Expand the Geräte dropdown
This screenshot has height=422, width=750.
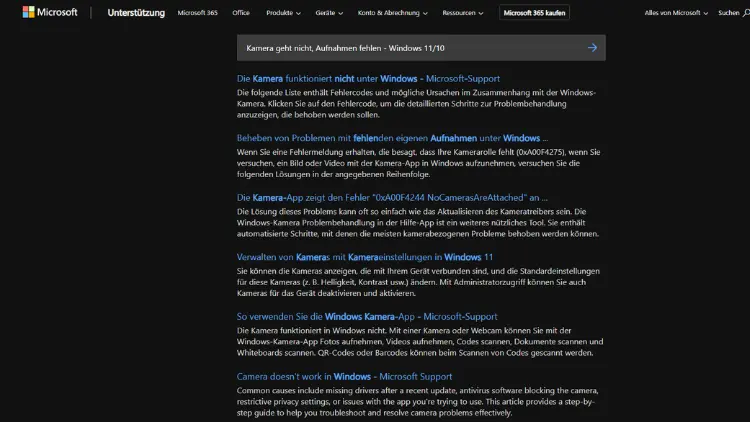[x=329, y=13]
